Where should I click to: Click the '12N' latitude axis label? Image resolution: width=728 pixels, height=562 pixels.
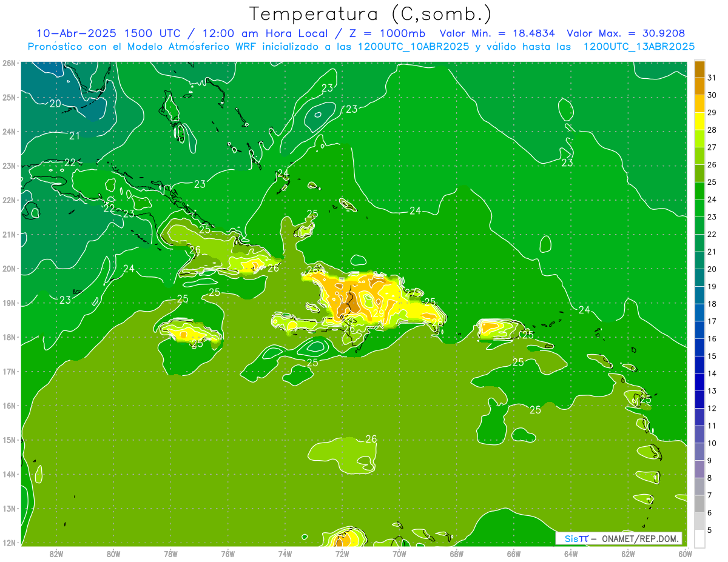[x=8, y=543]
